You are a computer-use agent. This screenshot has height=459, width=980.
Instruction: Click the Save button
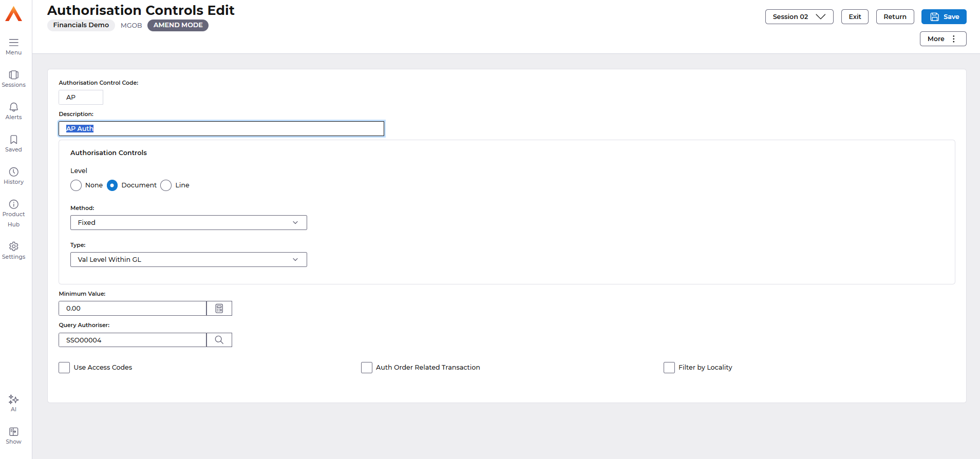944,17
